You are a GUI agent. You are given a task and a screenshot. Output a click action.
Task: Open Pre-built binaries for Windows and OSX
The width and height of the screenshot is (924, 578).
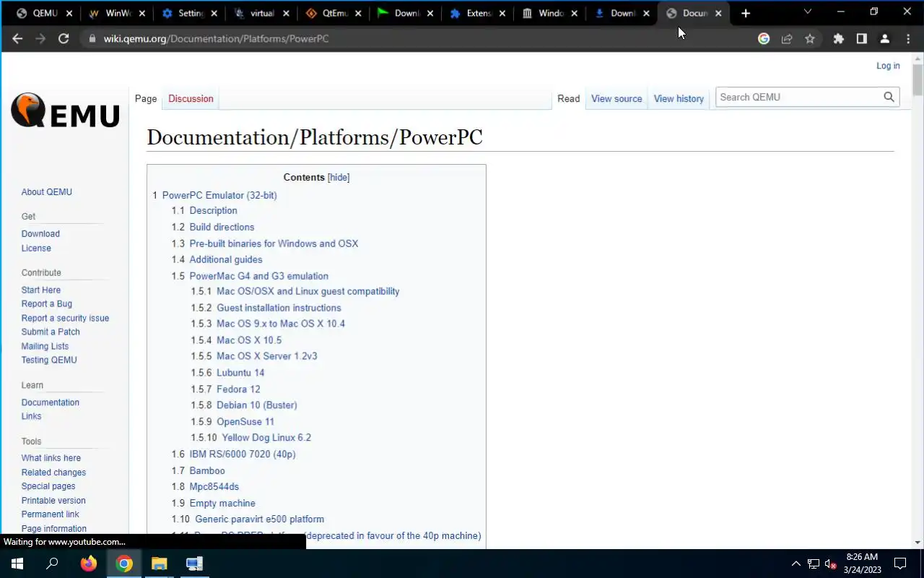pos(274,243)
